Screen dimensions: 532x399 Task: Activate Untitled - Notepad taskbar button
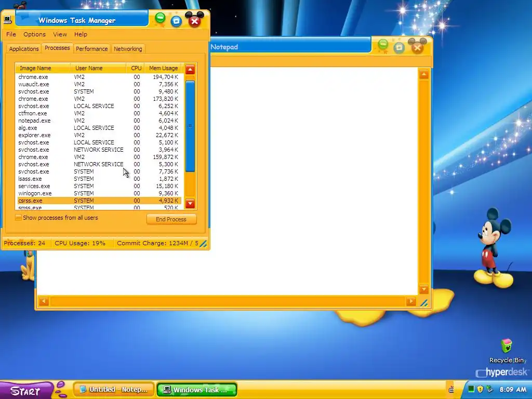coord(114,390)
